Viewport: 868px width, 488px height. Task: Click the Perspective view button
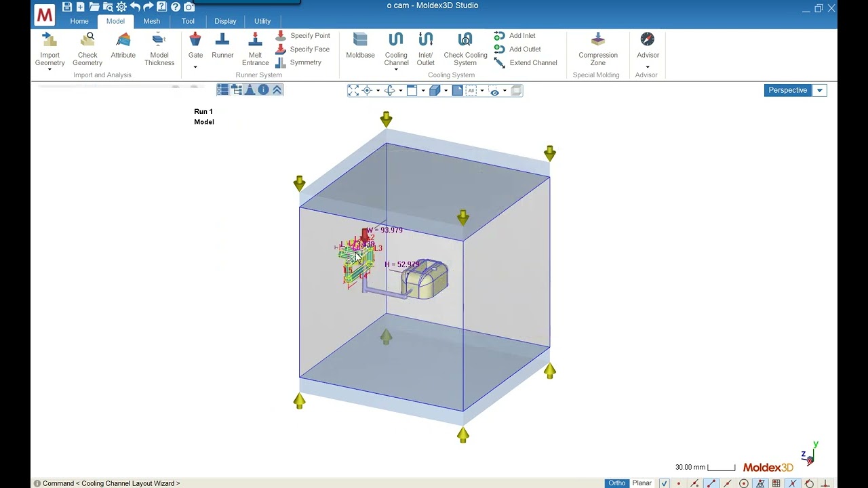click(788, 90)
